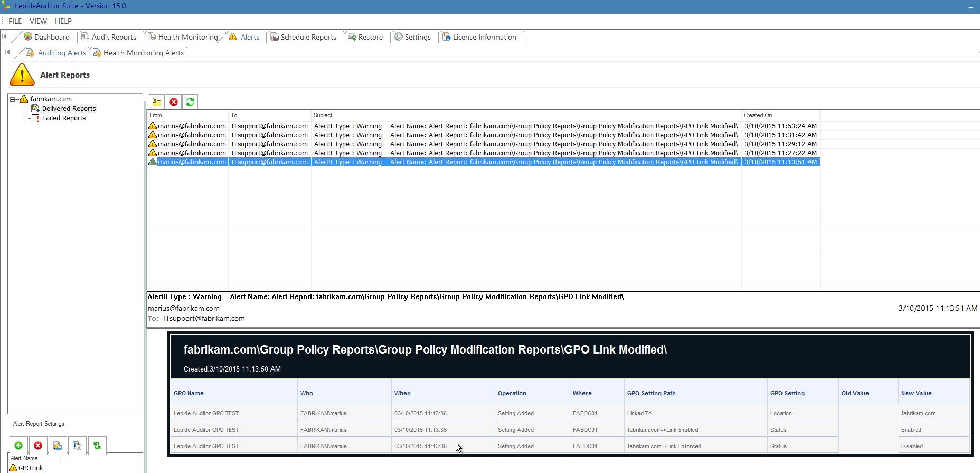Image resolution: width=980 pixels, height=473 pixels.
Task: Click the copy alert report icon
Action: coord(77,446)
